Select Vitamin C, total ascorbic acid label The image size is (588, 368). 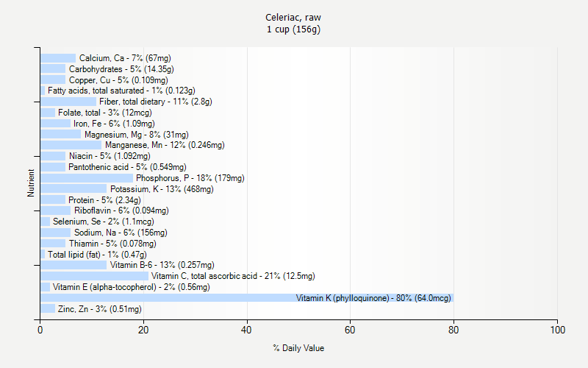(x=233, y=276)
